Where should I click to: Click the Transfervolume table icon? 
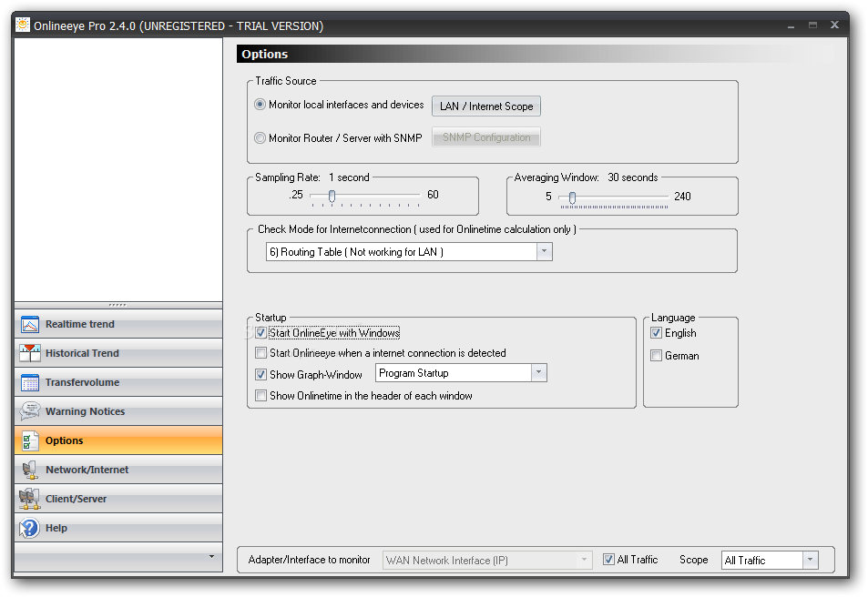pyautogui.click(x=30, y=382)
